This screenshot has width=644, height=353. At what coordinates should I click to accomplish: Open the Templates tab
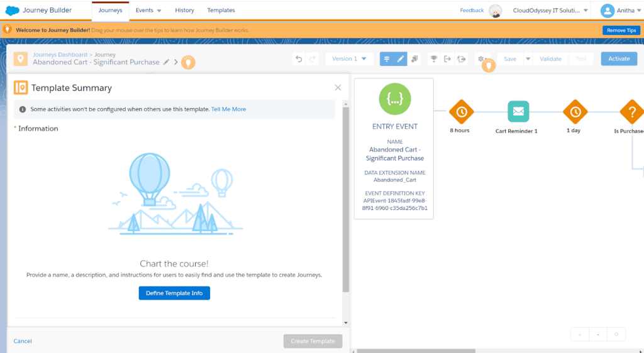pyautogui.click(x=221, y=11)
